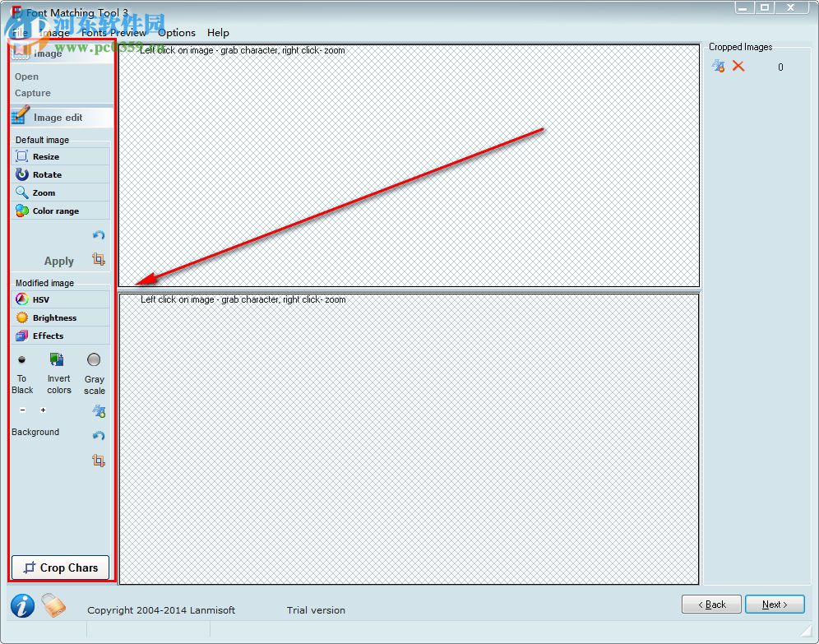Image resolution: width=819 pixels, height=644 pixels.
Task: Click the undo arrow above Apply
Action: (99, 235)
